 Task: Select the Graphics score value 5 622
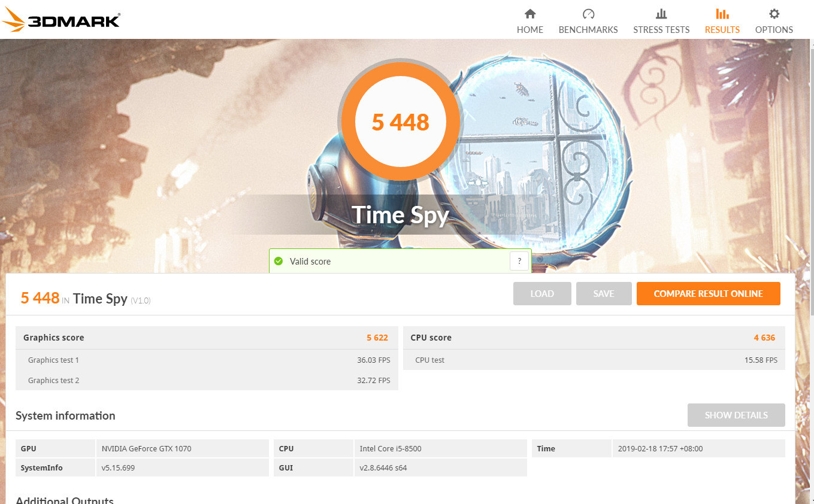pyautogui.click(x=377, y=338)
